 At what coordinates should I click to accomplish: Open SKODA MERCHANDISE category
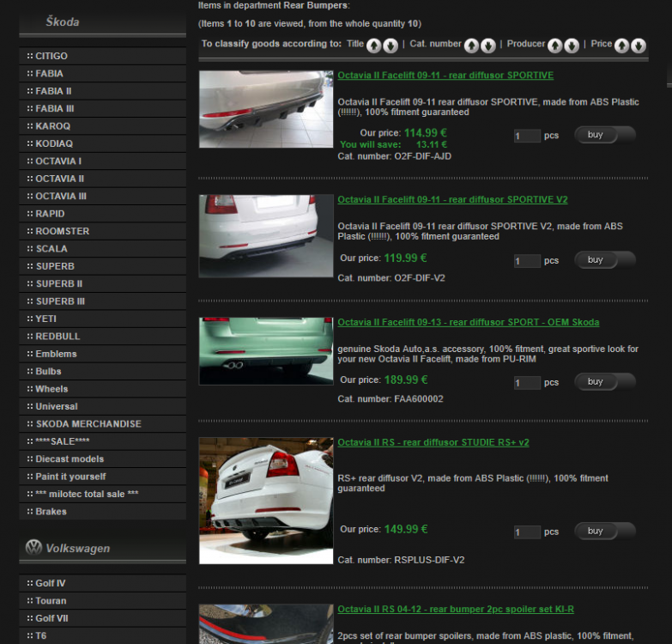click(x=102, y=424)
